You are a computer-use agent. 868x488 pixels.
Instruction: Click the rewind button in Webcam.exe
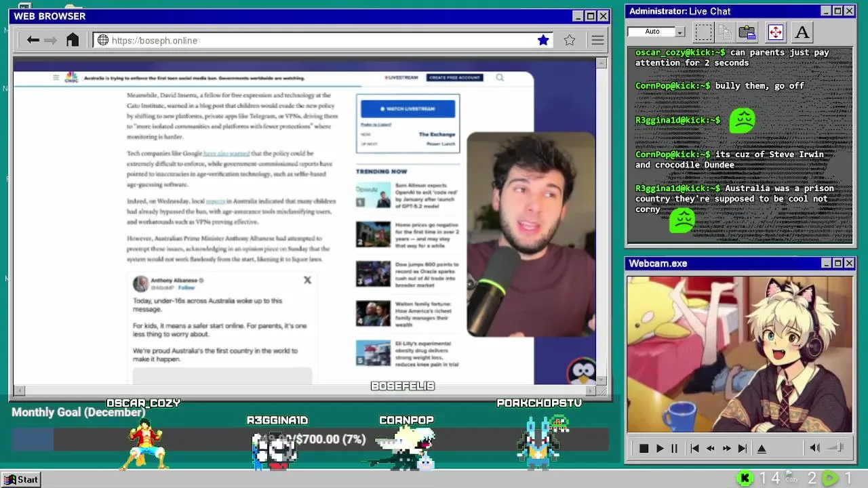click(710, 448)
